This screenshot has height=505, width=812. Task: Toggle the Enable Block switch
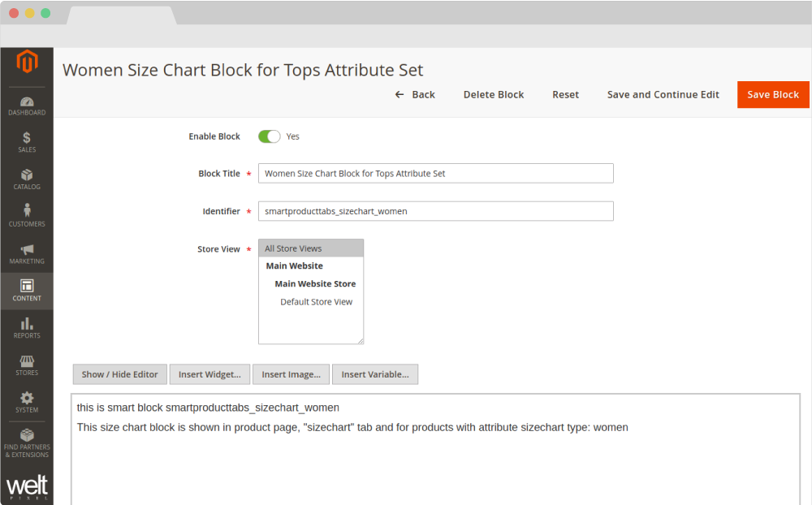(269, 136)
